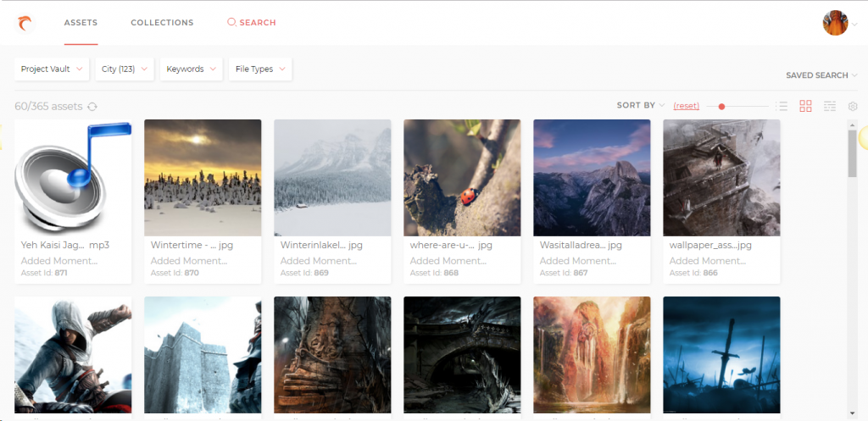
Task: Open the Saved Search dropdown
Action: pyautogui.click(x=821, y=75)
